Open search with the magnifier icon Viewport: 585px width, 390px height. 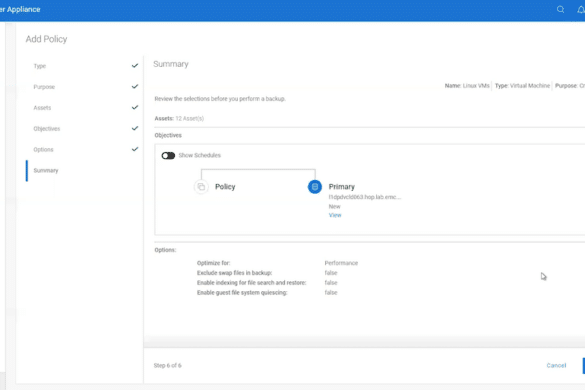(x=560, y=9)
